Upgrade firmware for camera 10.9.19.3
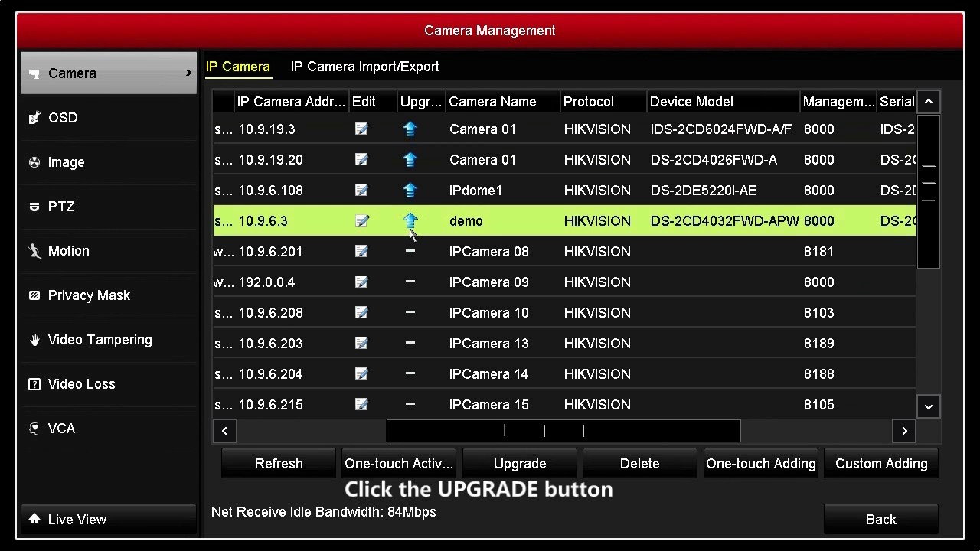The width and height of the screenshot is (980, 551). click(x=410, y=129)
